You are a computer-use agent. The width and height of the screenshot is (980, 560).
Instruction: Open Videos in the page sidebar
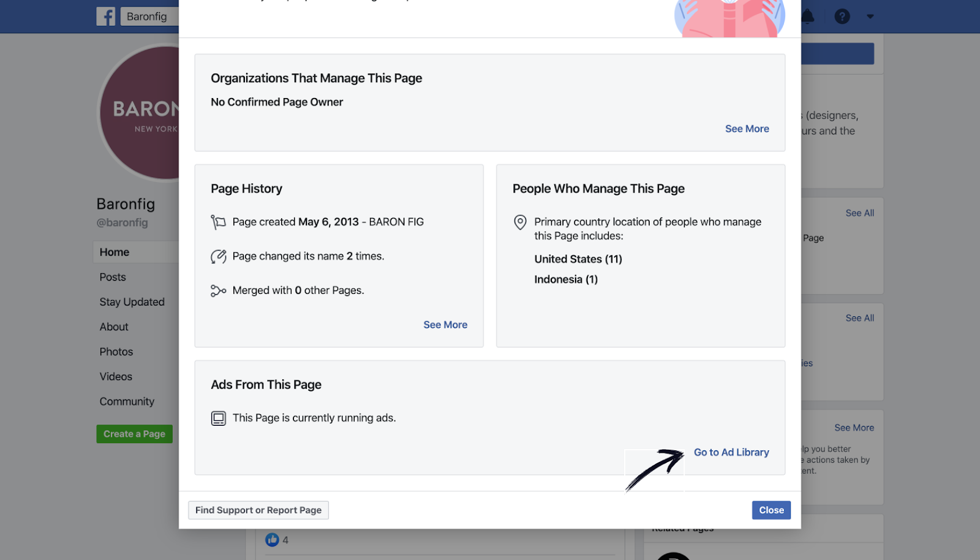pos(116,376)
